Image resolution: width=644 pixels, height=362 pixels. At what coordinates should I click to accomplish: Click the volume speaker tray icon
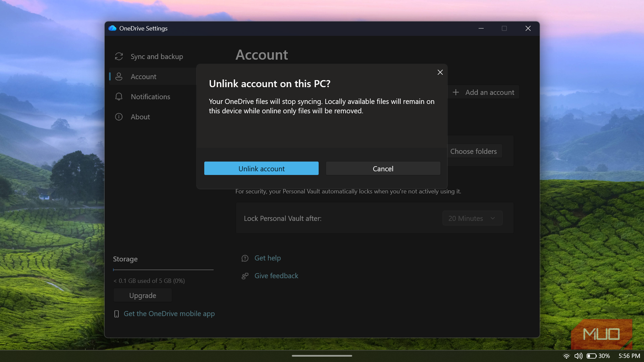578,356
